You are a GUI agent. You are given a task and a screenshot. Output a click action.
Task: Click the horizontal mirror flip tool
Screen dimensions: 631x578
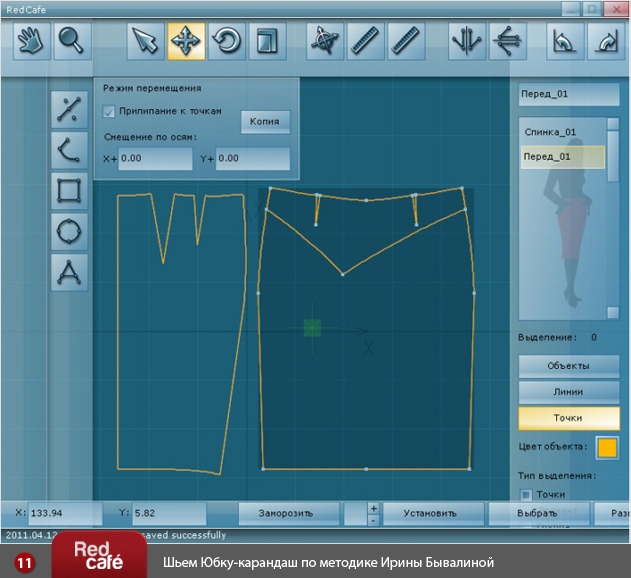507,41
